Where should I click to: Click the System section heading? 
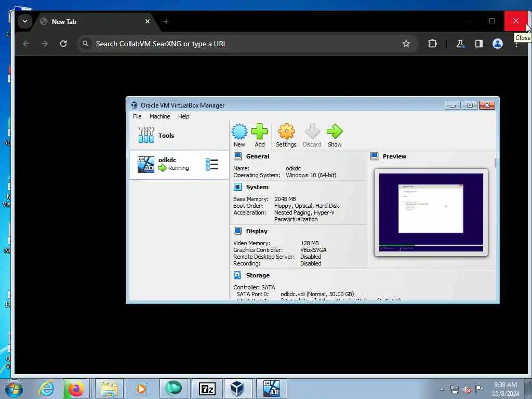[257, 187]
